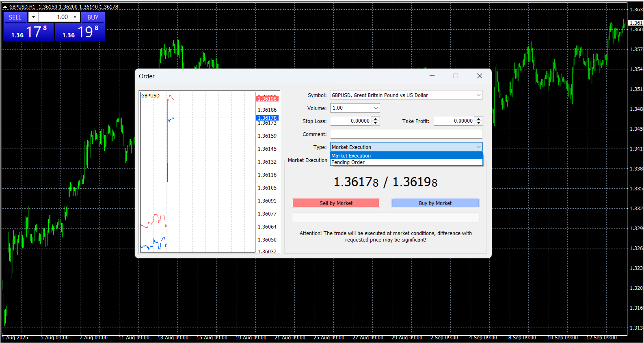Click the 1.36 19 buy price tile
The width and height of the screenshot is (644, 343).
tap(80, 32)
